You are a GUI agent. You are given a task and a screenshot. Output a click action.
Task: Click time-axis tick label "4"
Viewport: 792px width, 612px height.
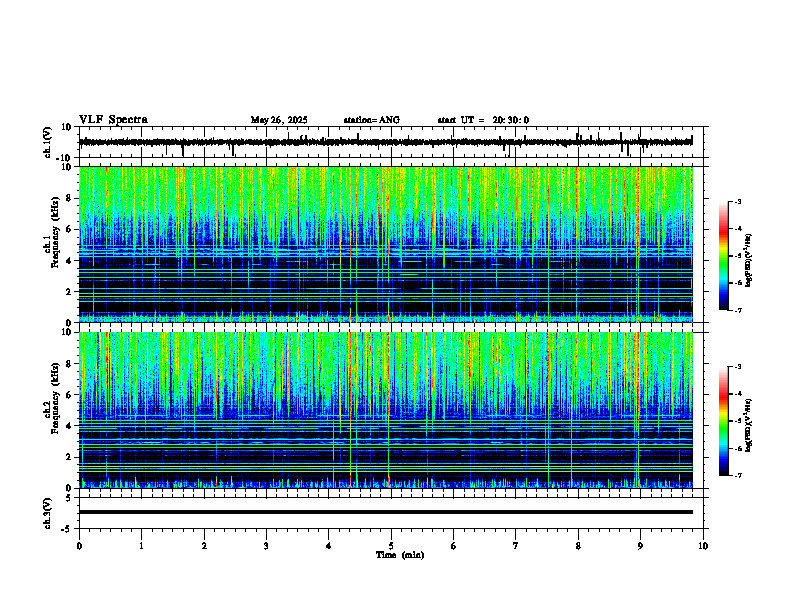pyautogui.click(x=329, y=546)
